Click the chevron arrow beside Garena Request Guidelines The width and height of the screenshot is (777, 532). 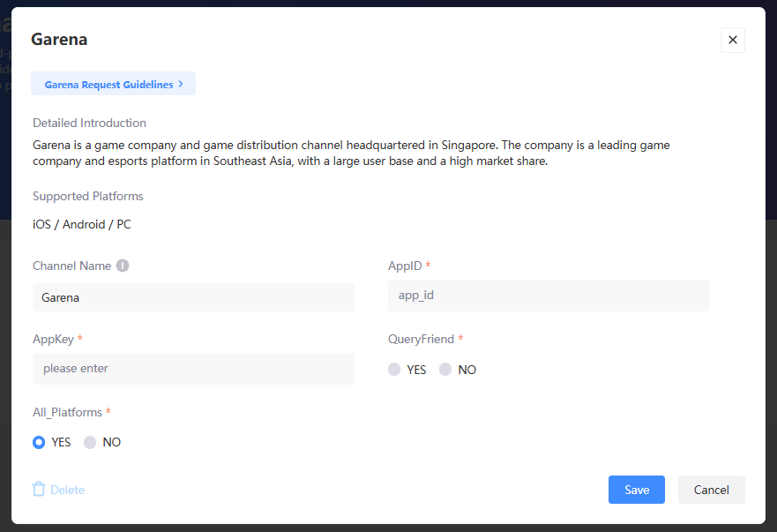[181, 84]
